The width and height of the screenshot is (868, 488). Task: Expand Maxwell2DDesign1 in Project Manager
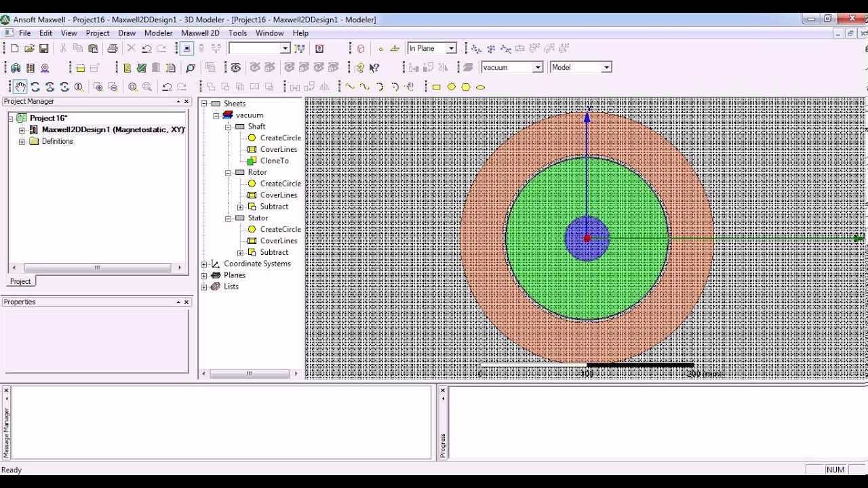[22, 129]
